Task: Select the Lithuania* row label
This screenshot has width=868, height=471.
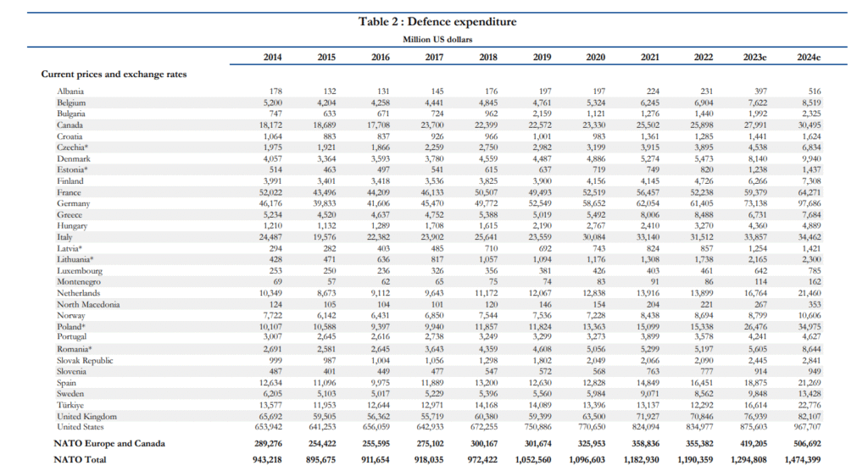Action: pyautogui.click(x=75, y=259)
